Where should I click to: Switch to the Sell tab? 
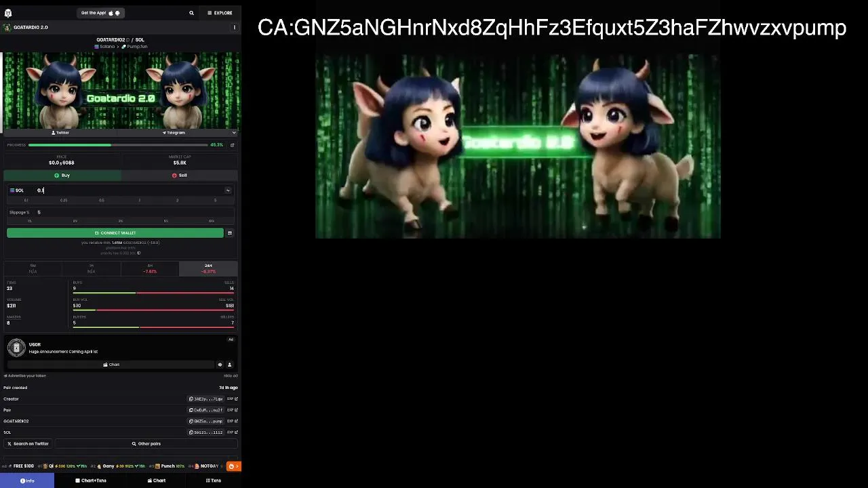tap(180, 176)
